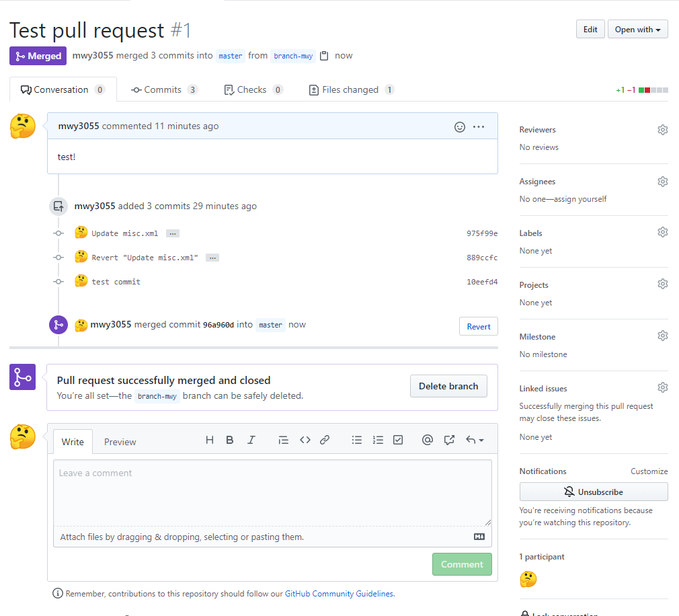The width and height of the screenshot is (679, 616).
Task: Open 'test commit' commit message
Action: coord(116,282)
